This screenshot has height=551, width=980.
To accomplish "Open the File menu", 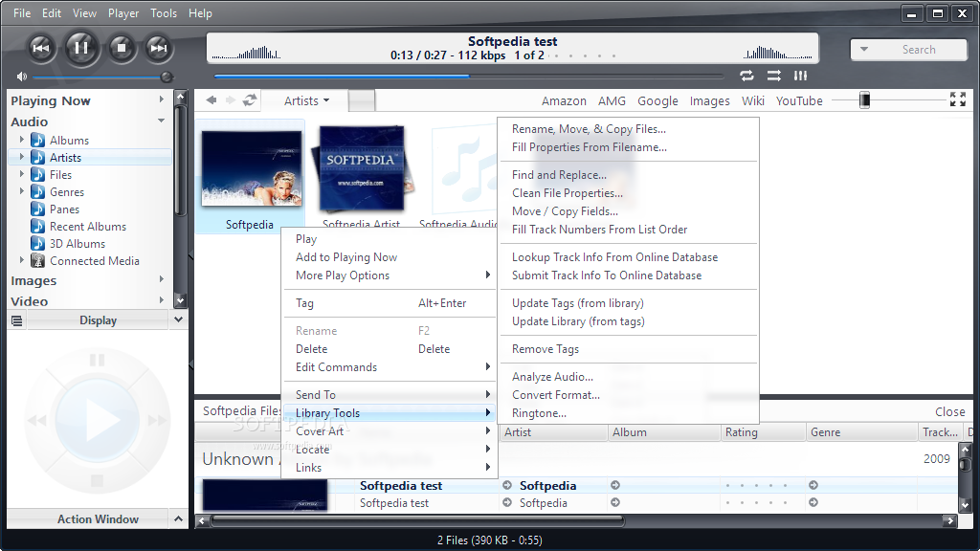I will pos(22,13).
